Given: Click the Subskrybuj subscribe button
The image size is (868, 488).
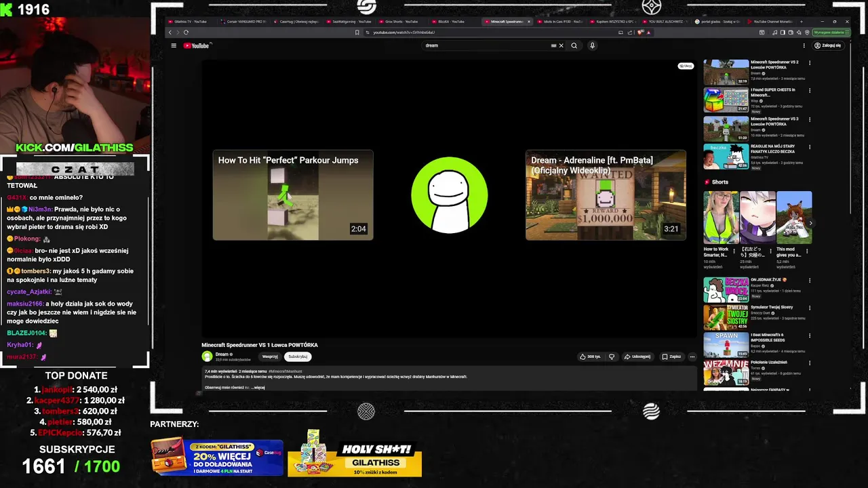Looking at the screenshot, I should (x=298, y=357).
